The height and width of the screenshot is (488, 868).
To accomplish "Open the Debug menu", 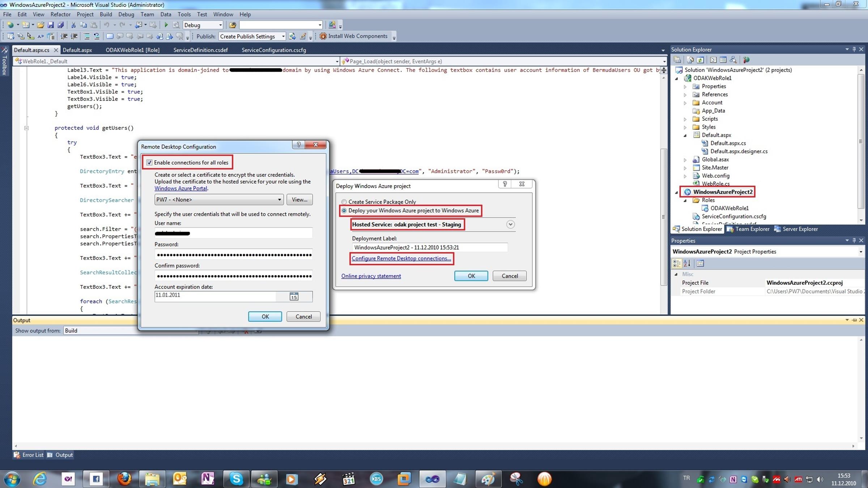I will click(126, 14).
